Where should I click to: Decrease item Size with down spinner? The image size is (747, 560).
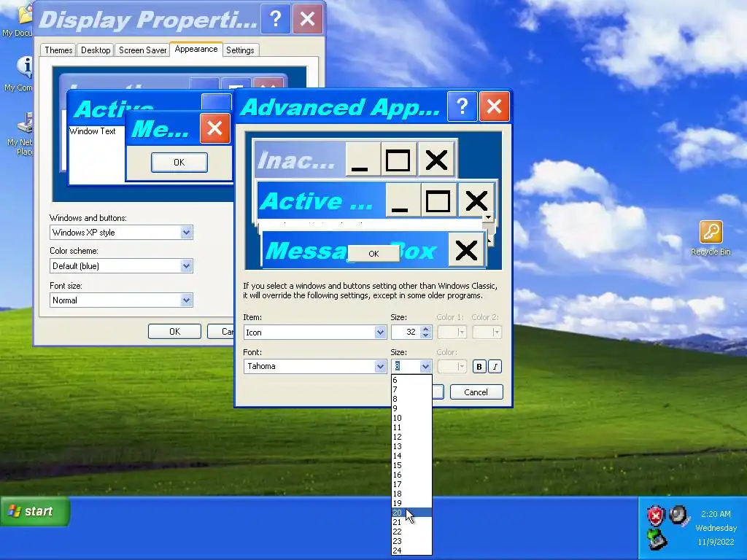(x=426, y=335)
